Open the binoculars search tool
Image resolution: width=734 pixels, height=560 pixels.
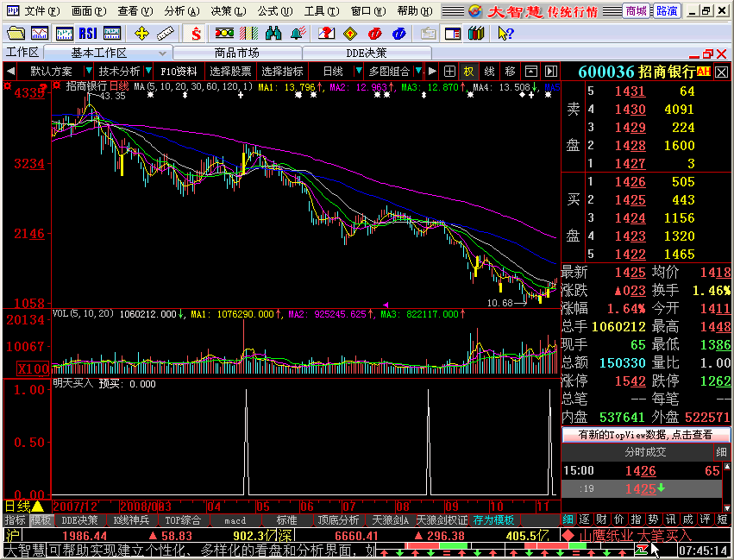273,34
